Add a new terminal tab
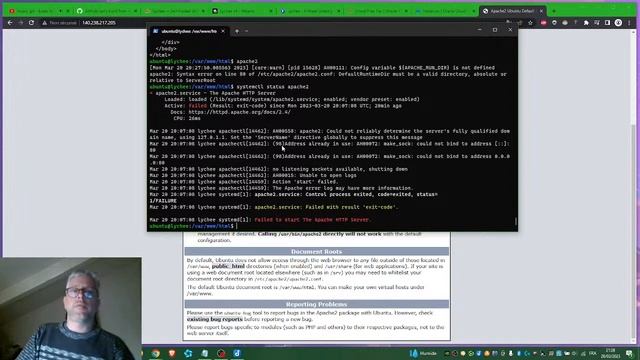Image resolution: width=640 pixels, height=360 pixels. 237,31
